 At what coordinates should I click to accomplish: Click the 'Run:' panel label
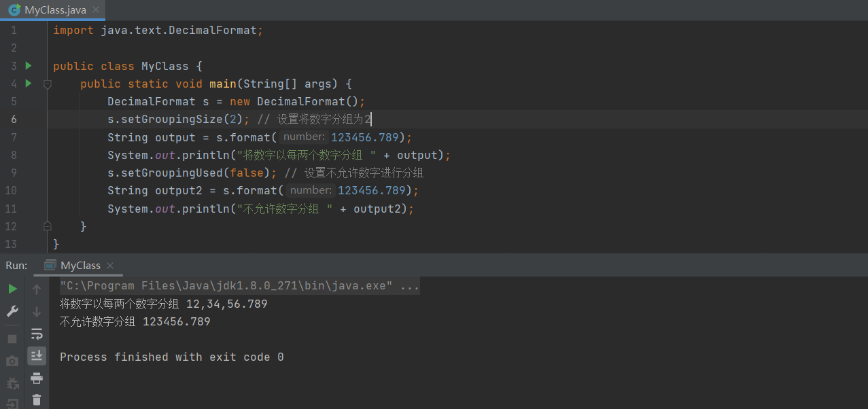[x=16, y=265]
